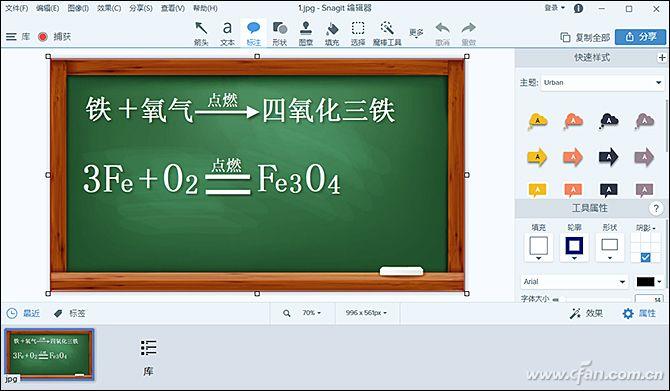Click the zoom magnifier icon
Screen dimensions: 670x391
[287, 313]
